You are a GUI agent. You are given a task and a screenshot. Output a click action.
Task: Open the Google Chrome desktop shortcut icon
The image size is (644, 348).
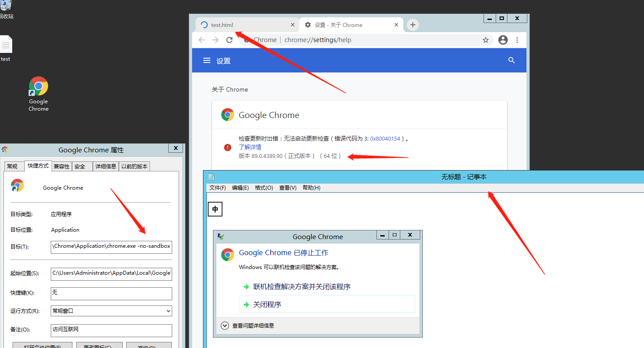39,86
